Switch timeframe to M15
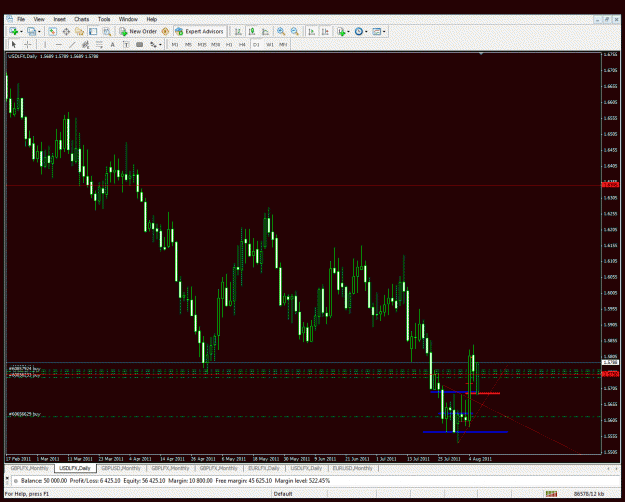 [202, 45]
